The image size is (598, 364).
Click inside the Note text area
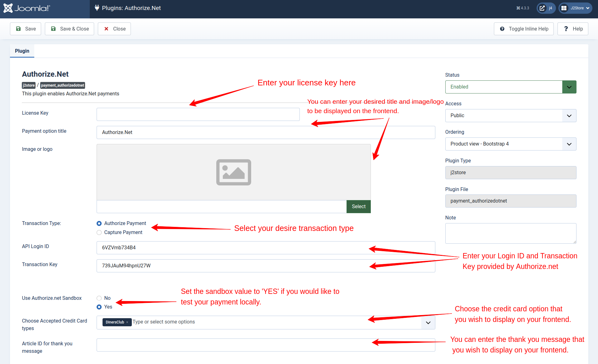(511, 233)
